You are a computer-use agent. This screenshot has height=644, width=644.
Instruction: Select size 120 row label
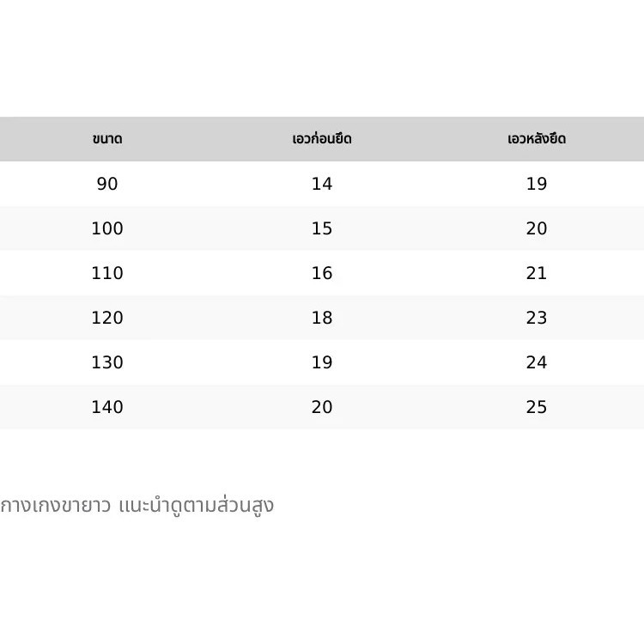pyautogui.click(x=107, y=318)
